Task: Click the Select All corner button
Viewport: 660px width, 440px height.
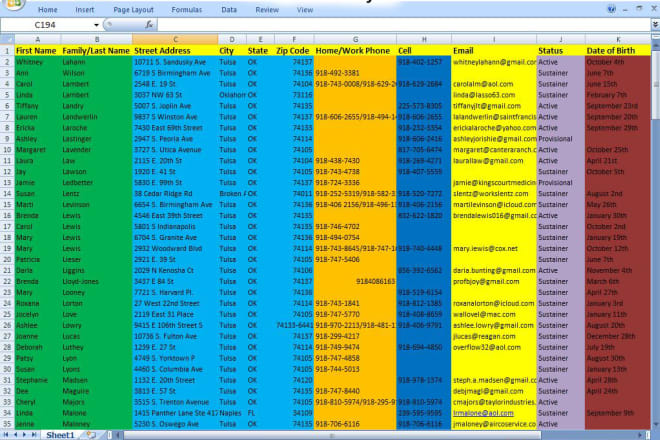Action: coord(7,39)
